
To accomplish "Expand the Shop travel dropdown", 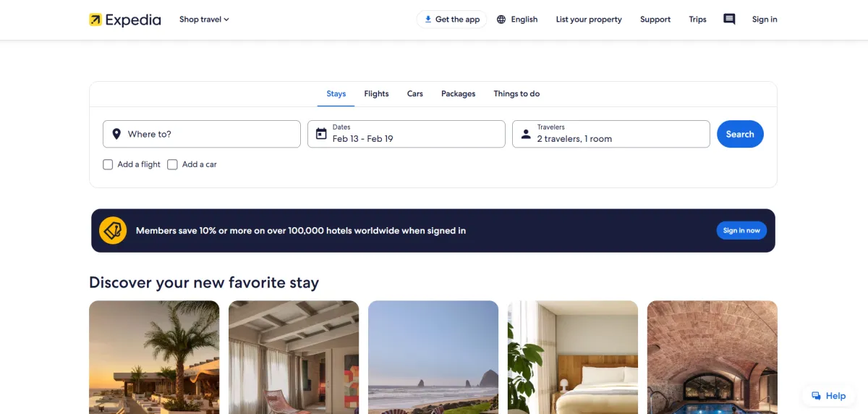I will click(x=204, y=20).
